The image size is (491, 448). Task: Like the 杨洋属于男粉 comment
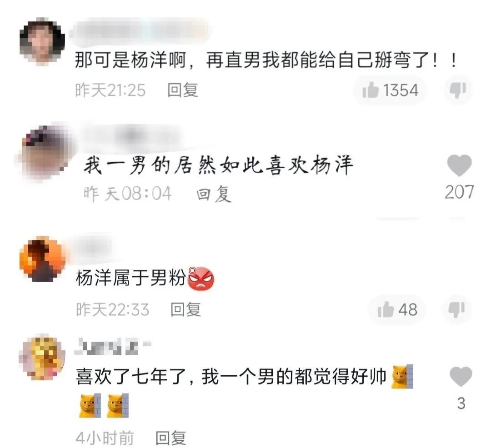point(397,309)
